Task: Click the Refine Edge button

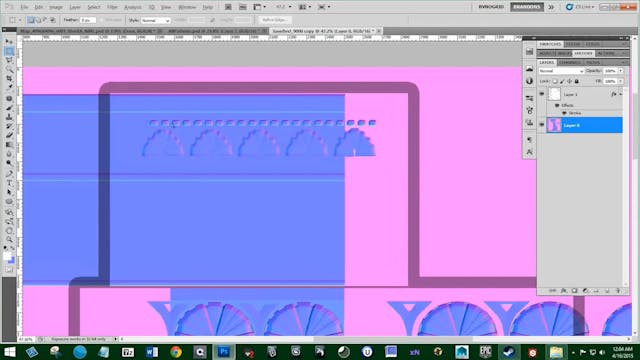Action: 274,20
